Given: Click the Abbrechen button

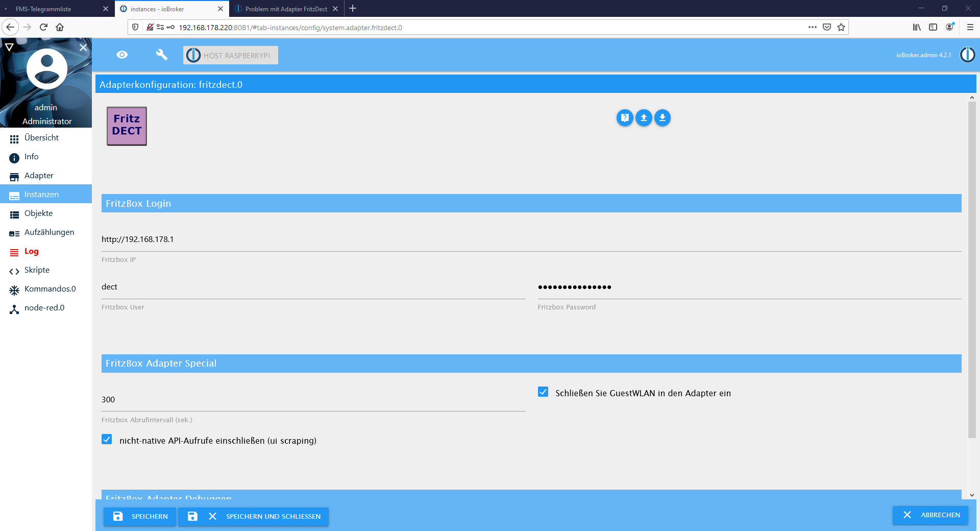Looking at the screenshot, I should tap(931, 515).
